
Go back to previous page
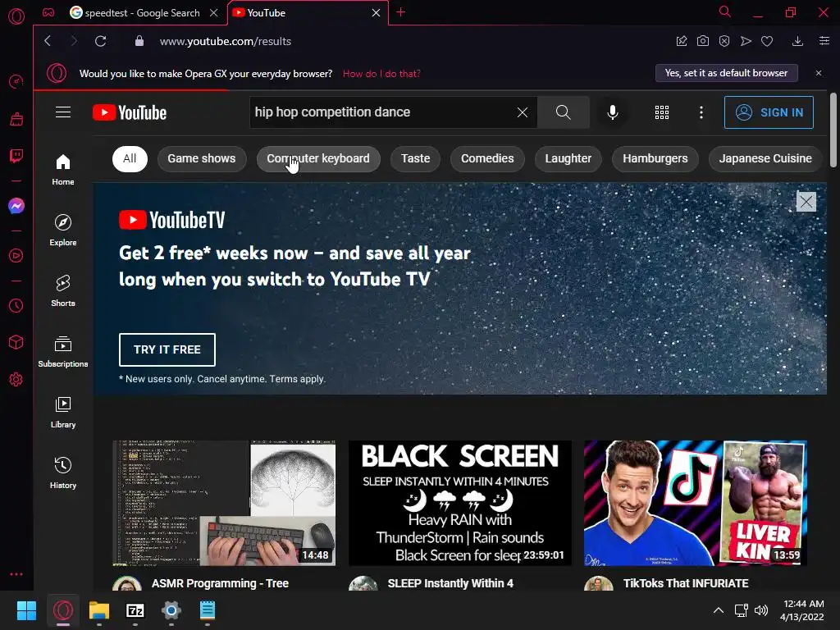point(48,41)
